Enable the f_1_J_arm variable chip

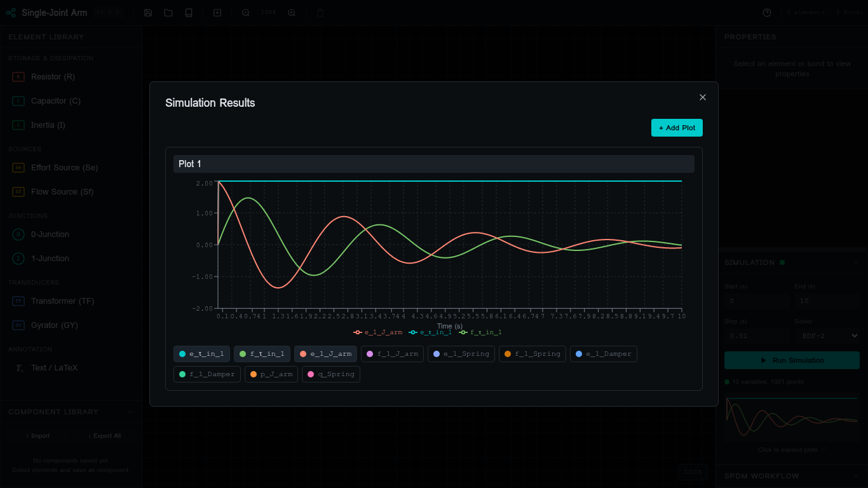point(392,354)
